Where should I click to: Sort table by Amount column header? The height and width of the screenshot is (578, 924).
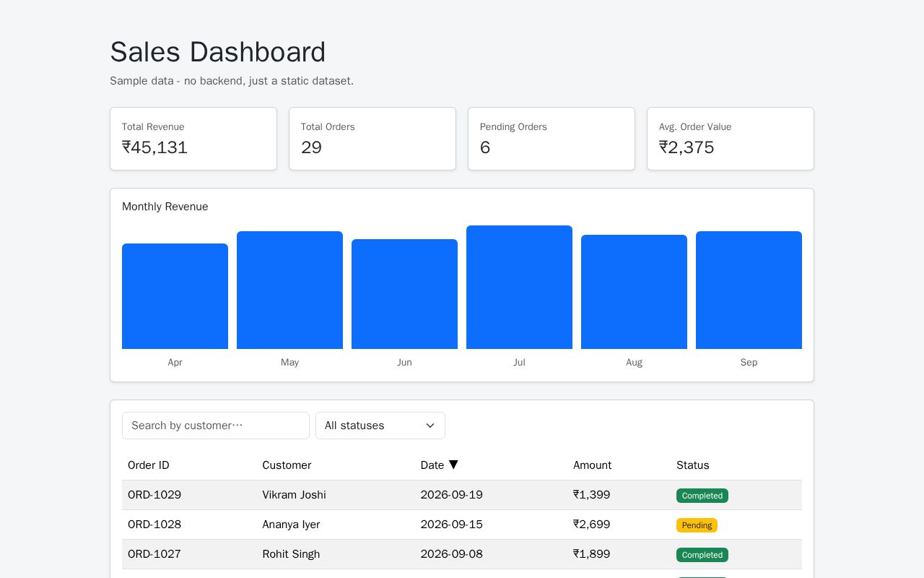click(x=592, y=465)
